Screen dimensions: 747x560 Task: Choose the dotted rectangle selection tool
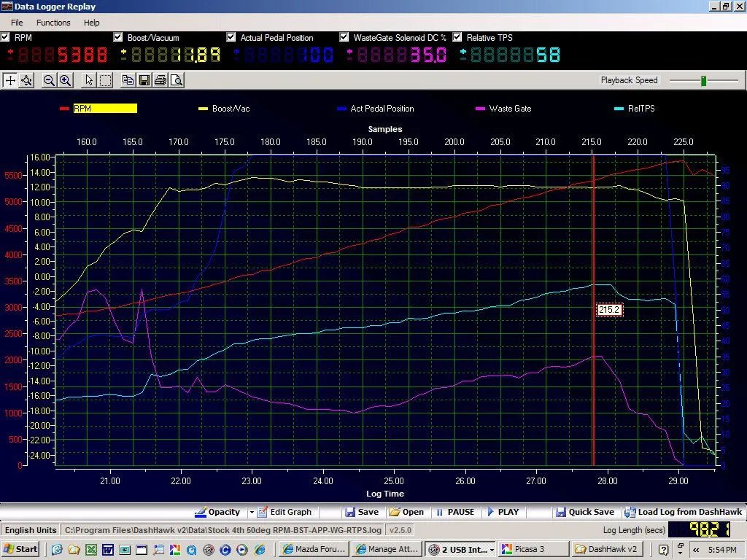(105, 80)
